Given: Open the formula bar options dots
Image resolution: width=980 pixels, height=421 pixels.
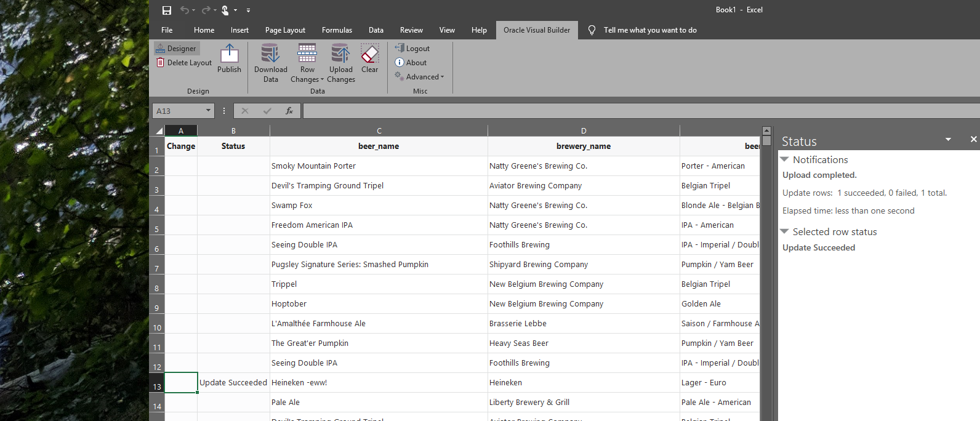Looking at the screenshot, I should pyautogui.click(x=224, y=111).
